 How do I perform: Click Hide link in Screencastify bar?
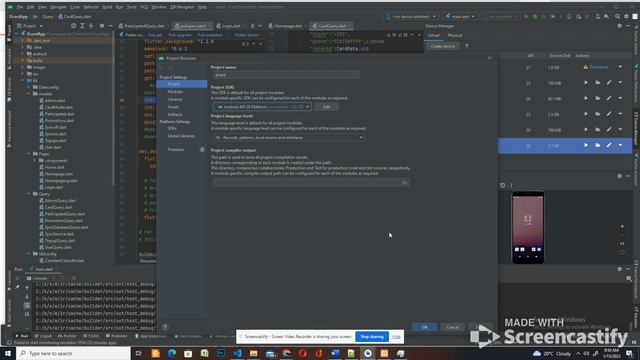pyautogui.click(x=396, y=337)
